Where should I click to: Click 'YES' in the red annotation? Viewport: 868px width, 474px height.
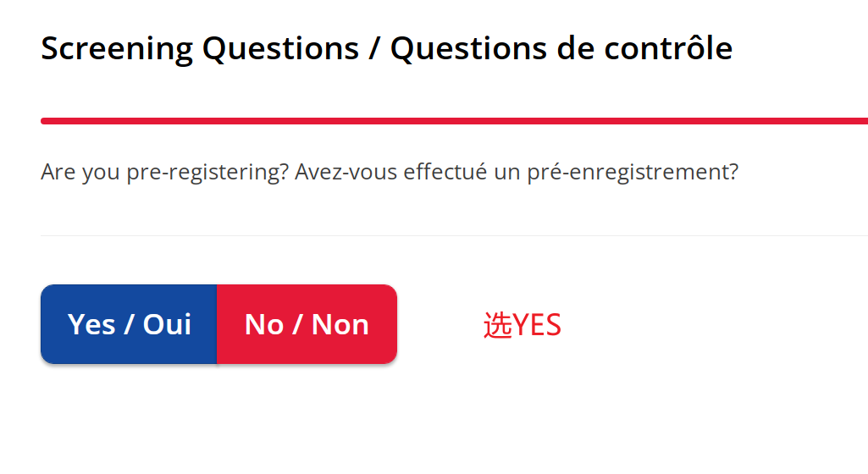point(537,325)
